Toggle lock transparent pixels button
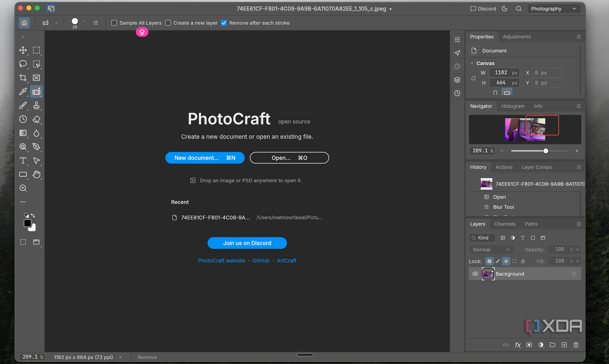The height and width of the screenshot is (364, 609). [x=489, y=261]
